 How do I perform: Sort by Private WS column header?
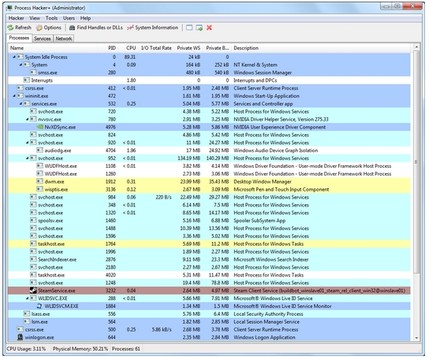[x=188, y=48]
